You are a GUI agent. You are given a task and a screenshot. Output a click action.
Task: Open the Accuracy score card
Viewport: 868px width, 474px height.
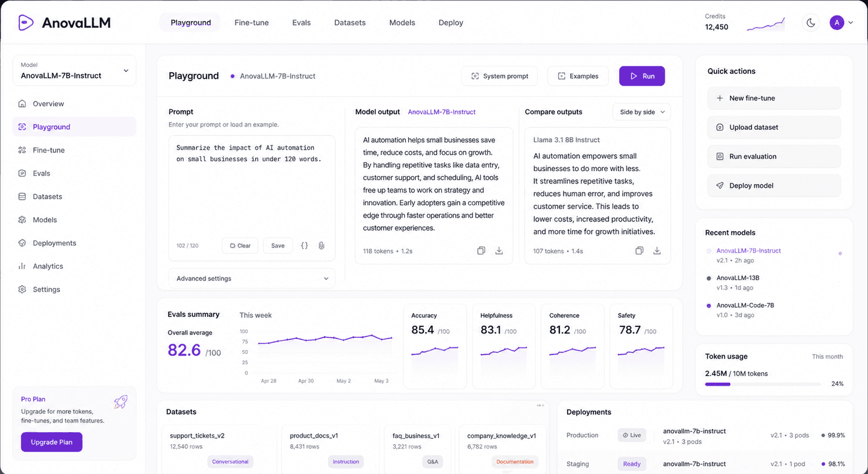[435, 346]
